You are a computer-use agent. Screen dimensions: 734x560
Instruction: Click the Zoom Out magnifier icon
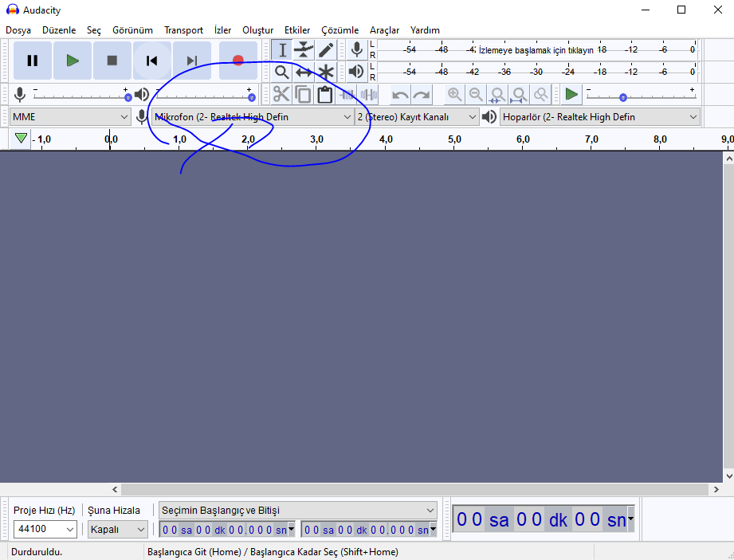pos(476,95)
